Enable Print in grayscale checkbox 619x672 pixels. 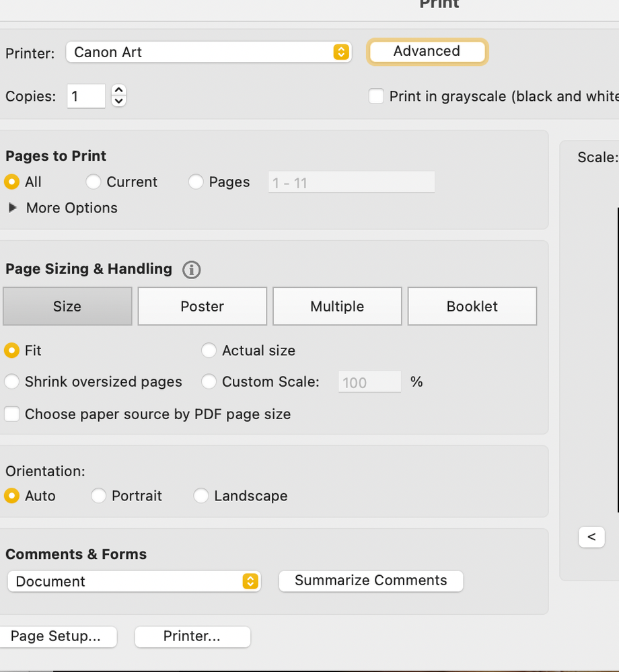point(376,96)
